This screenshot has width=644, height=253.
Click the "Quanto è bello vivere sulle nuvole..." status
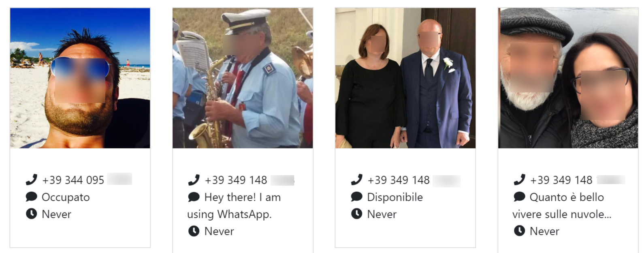tap(562, 205)
